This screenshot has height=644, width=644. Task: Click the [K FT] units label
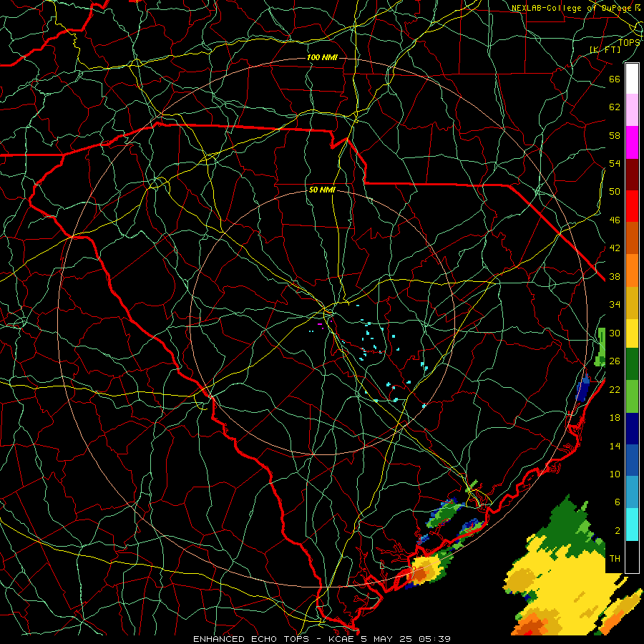(605, 49)
